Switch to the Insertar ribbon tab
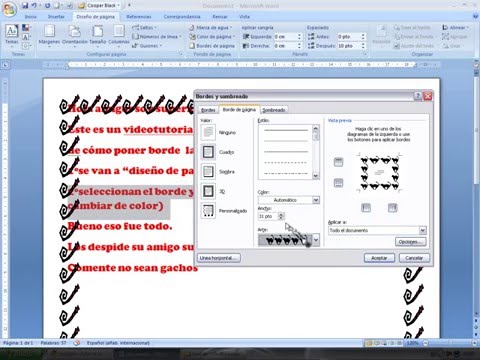Image resolution: width=480 pixels, height=360 pixels. pos(56,16)
